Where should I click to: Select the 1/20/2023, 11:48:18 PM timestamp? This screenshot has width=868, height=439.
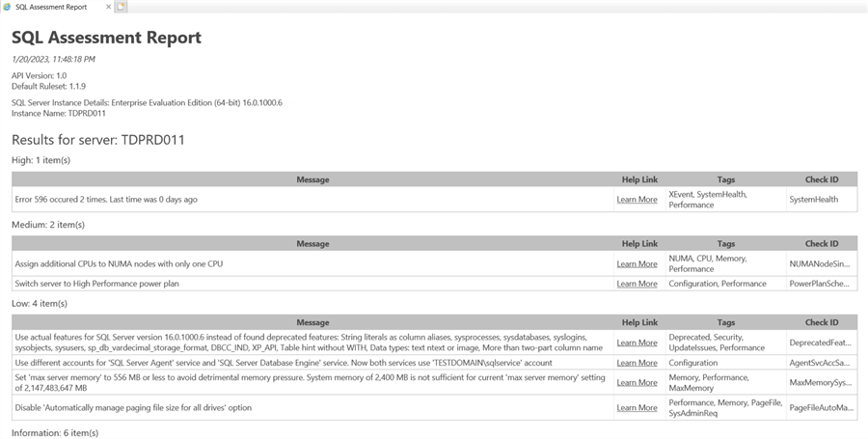coord(53,59)
